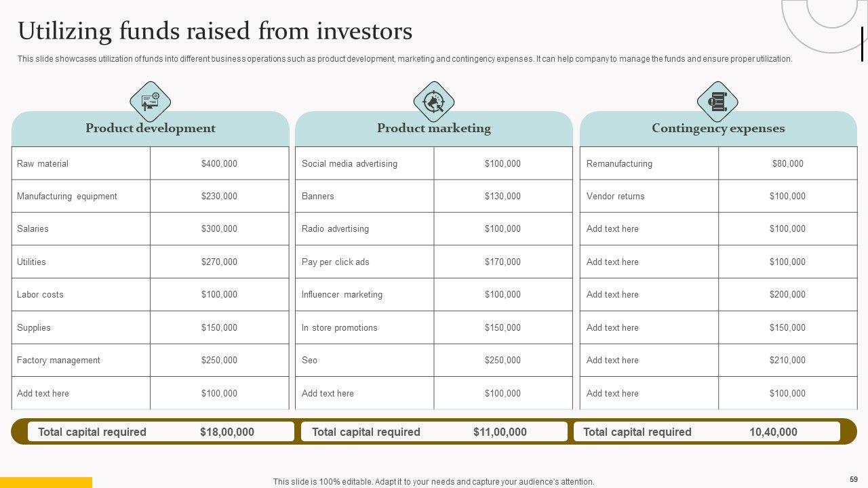This screenshot has height=488, width=868.
Task: Click the Seo row label
Action: 310,360
